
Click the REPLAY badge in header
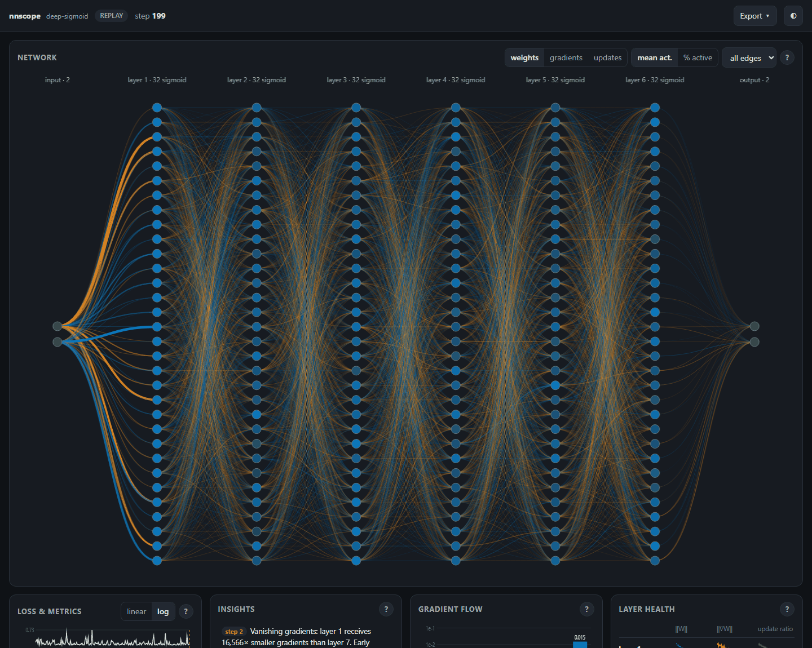pyautogui.click(x=111, y=16)
